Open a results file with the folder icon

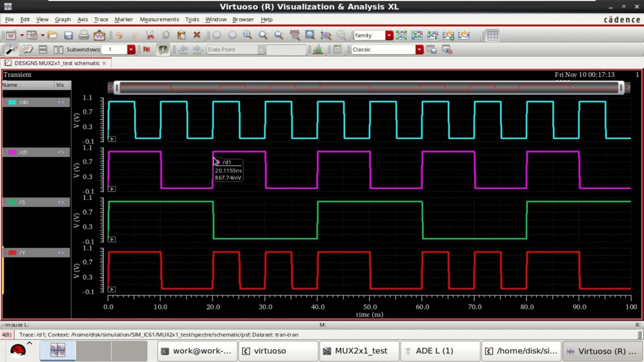[52, 35]
